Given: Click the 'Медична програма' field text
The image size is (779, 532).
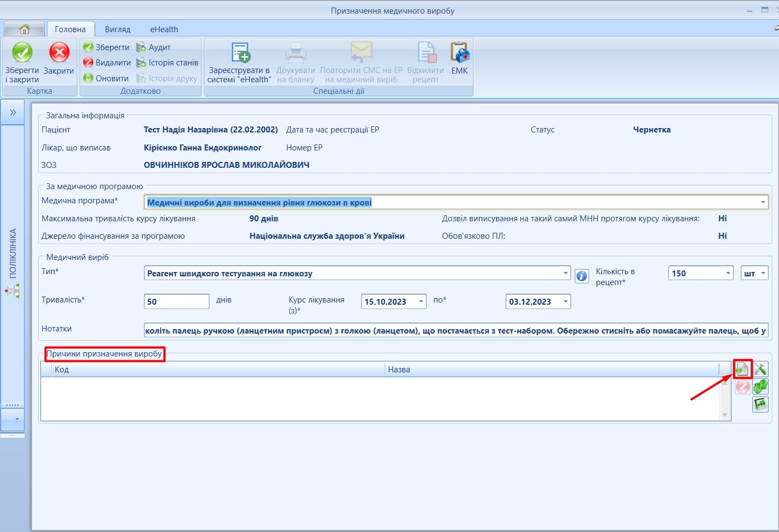Looking at the screenshot, I should [x=260, y=202].
